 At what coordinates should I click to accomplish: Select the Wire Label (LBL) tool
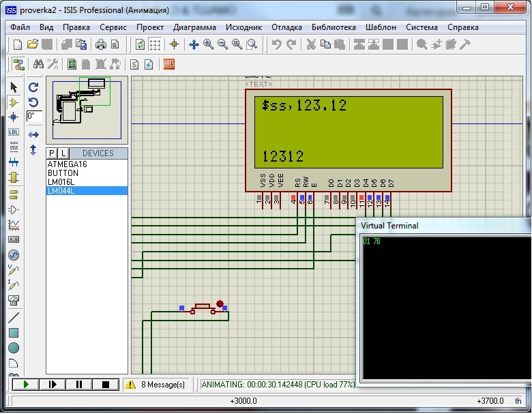pos(14,132)
